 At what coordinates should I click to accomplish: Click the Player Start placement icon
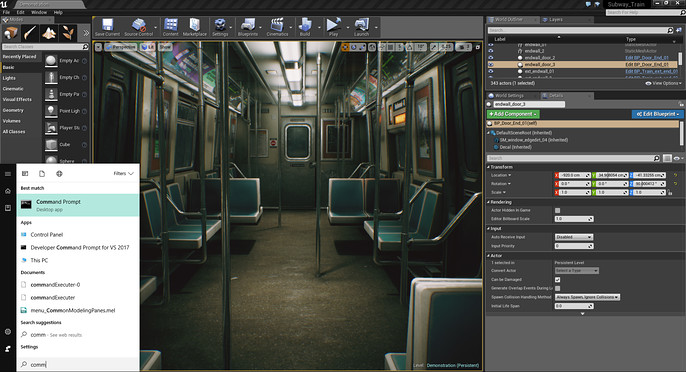coord(51,128)
